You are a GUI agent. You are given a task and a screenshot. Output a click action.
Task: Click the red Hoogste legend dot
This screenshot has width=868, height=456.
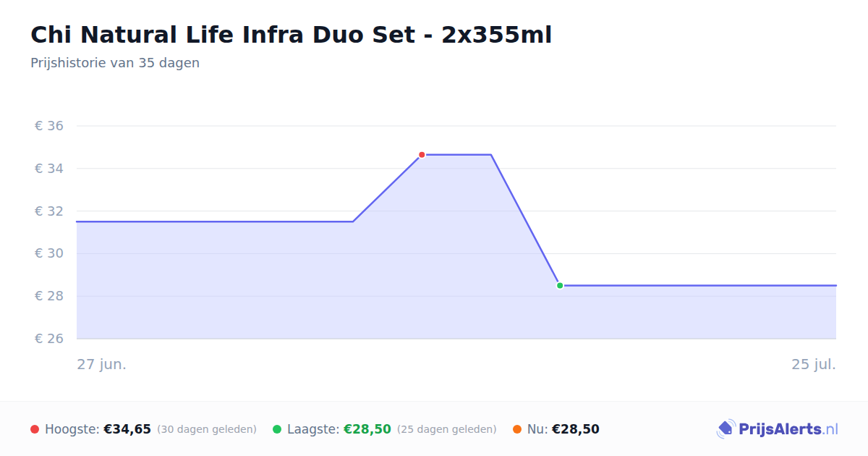pyautogui.click(x=35, y=429)
